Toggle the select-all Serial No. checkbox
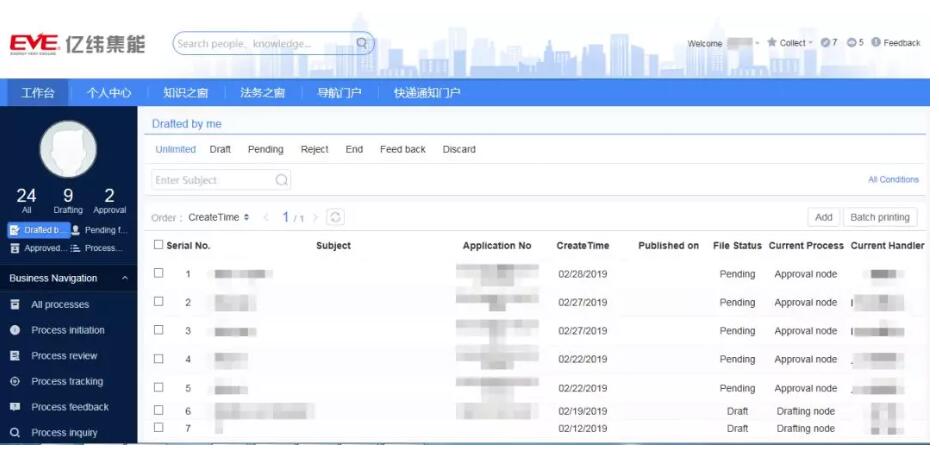The image size is (939, 453). (x=158, y=244)
